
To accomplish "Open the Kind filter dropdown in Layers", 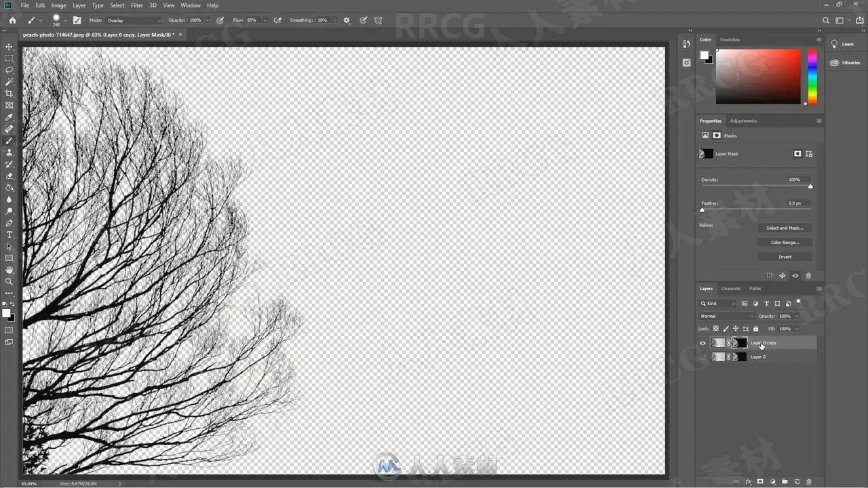I will tap(717, 303).
